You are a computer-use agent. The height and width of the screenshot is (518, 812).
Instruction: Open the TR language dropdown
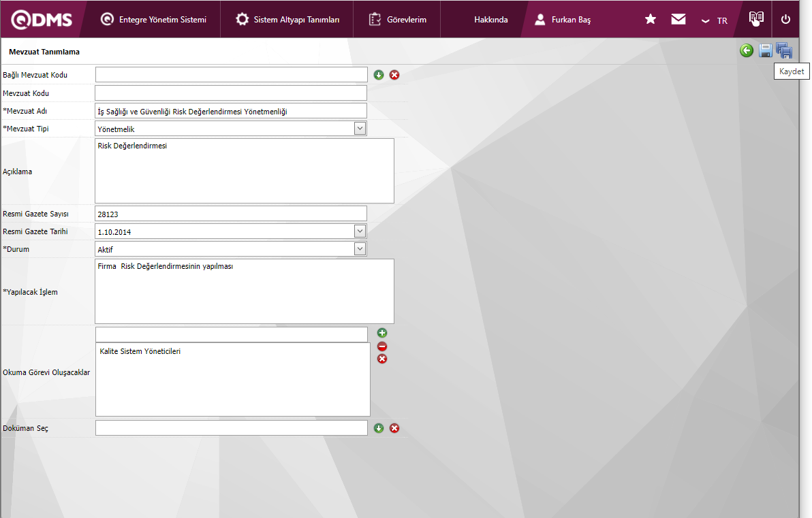(714, 20)
